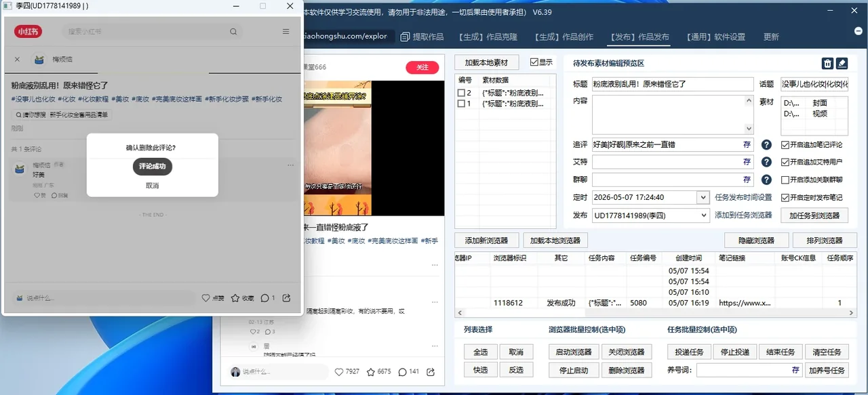Viewport: 868px width, 395px height.
Task: Click the help icon beside 追评 field
Action: pyautogui.click(x=766, y=145)
